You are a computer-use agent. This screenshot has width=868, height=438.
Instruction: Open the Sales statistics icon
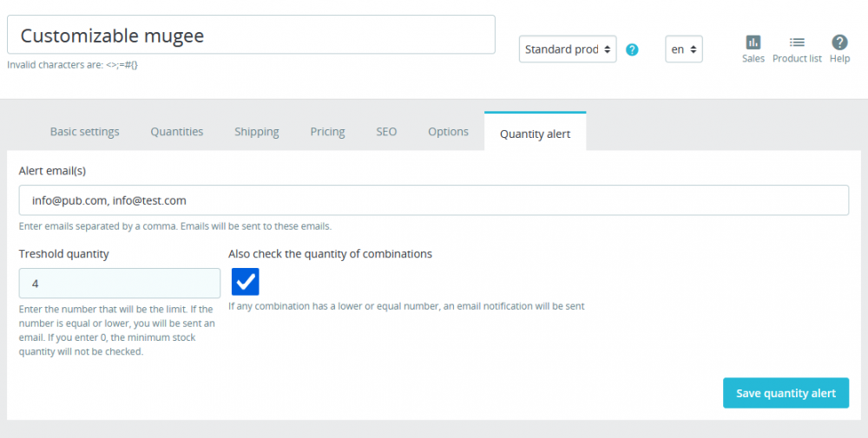click(x=753, y=42)
